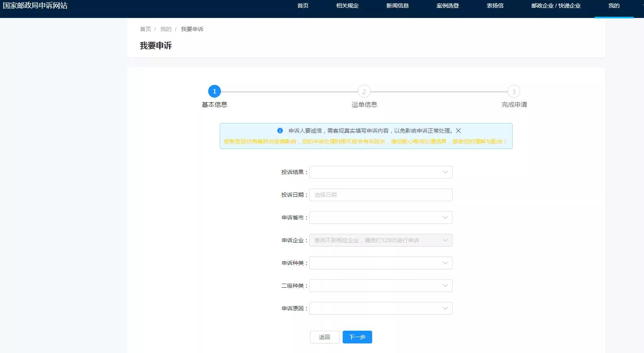Viewport: 644px width, 353px height.
Task: Close the blue notice banner with X
Action: click(458, 131)
